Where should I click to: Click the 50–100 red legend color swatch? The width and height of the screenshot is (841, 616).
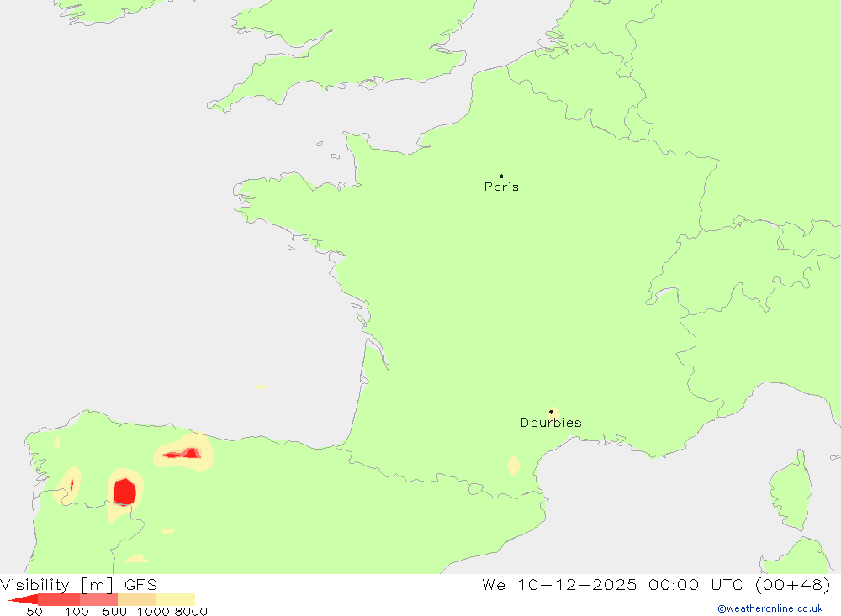coord(59,599)
